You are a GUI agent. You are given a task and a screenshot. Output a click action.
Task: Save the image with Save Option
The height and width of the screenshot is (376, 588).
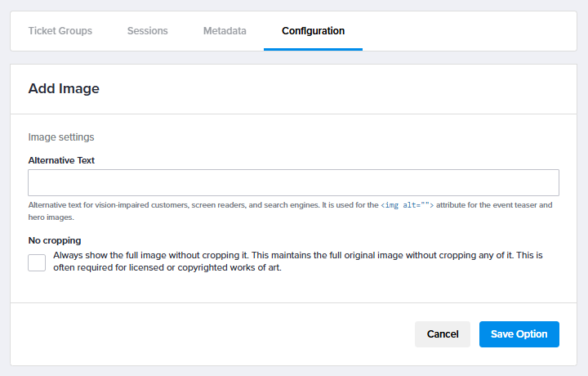(x=519, y=334)
